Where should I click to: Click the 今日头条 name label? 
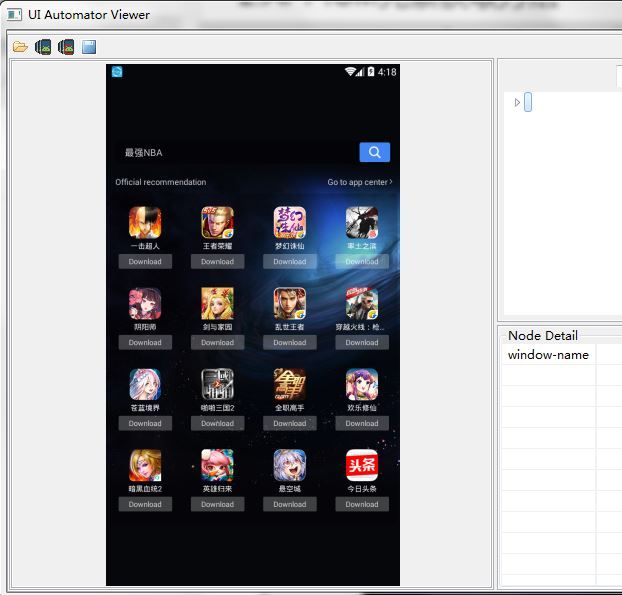point(362,489)
